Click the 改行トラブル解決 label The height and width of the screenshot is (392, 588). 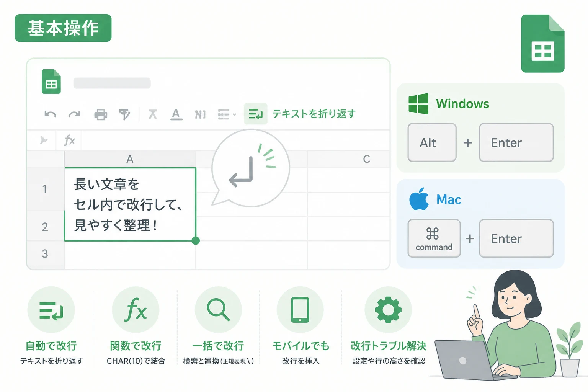tap(389, 346)
